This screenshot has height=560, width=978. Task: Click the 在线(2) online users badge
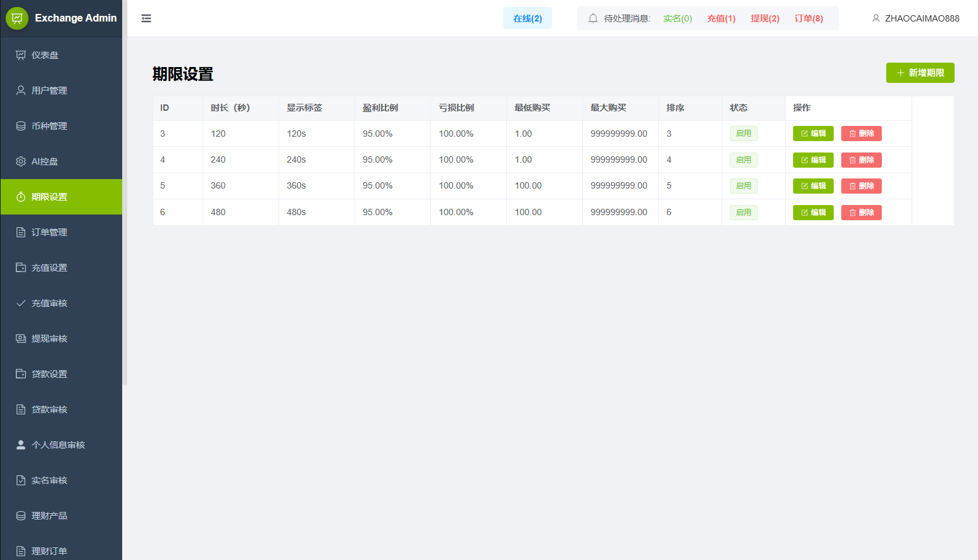point(527,18)
